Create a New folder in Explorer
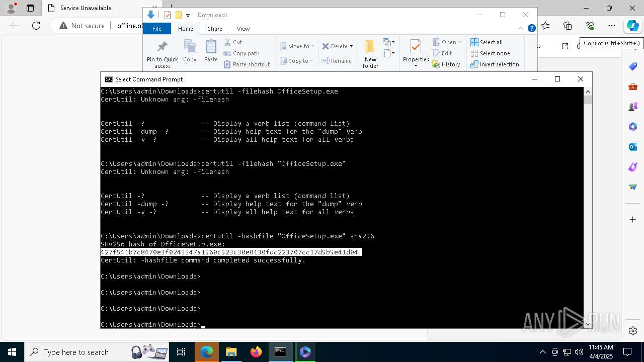The width and height of the screenshot is (644, 362). [x=370, y=54]
